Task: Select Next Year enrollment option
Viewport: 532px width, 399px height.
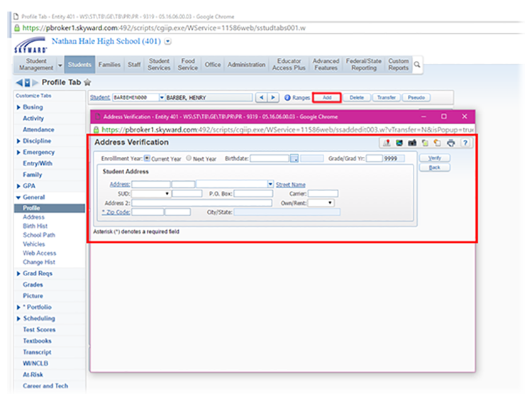Action: pyautogui.click(x=189, y=158)
